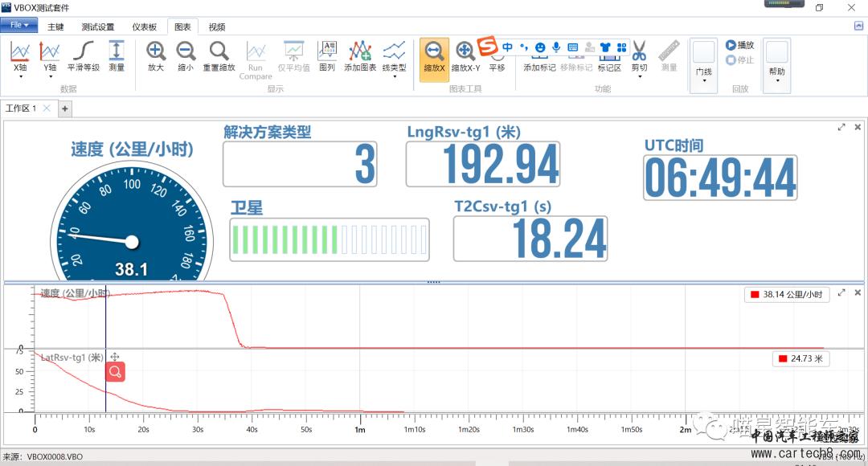This screenshot has width=868, height=466.
Task: Click the Sogou S input method logo
Action: 487,45
